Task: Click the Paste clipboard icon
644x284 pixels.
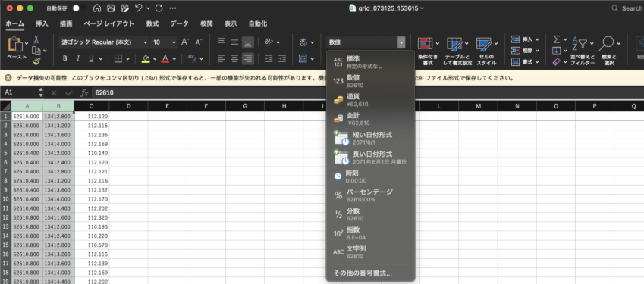Action: pos(16,44)
